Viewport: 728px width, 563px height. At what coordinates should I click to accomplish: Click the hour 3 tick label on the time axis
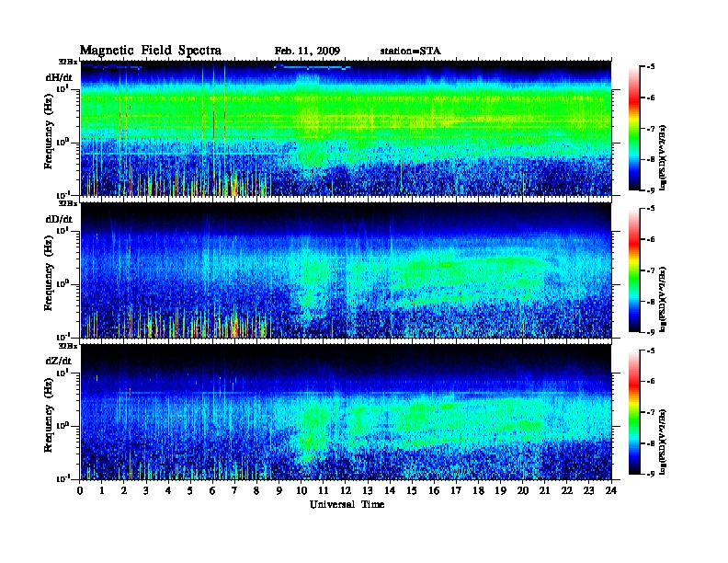146,490
